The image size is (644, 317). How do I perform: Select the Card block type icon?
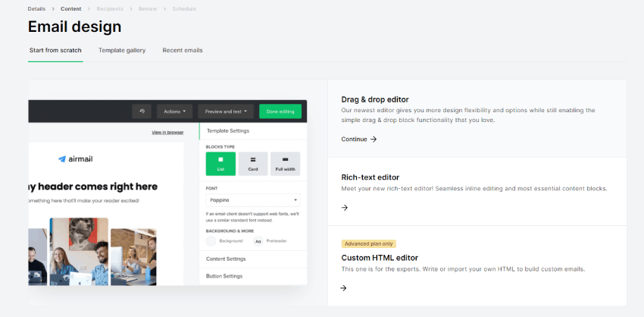click(x=253, y=164)
